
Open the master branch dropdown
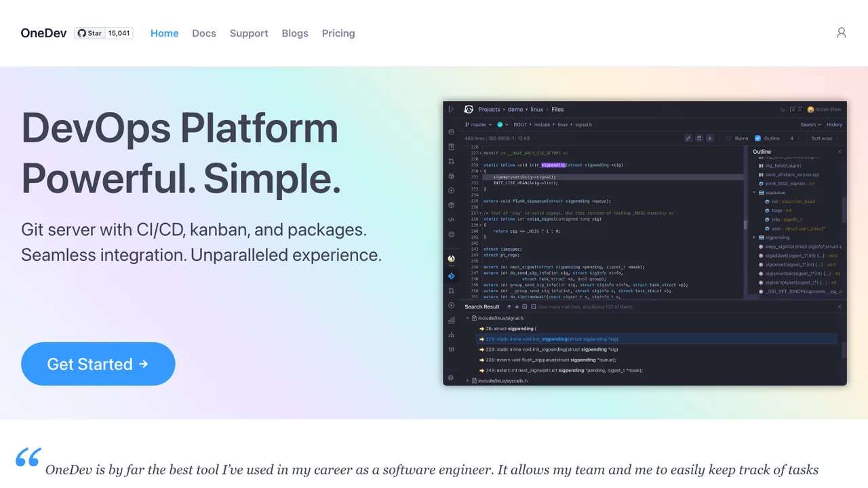[x=478, y=125]
